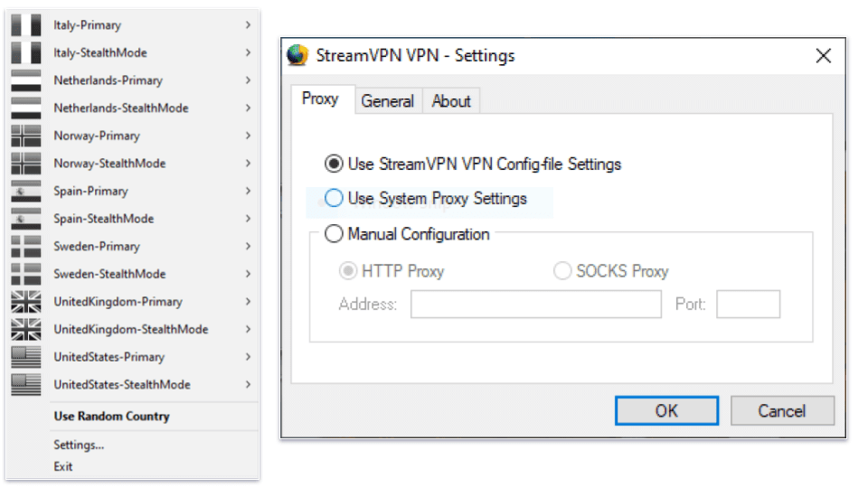Select Use System Proxy Settings radio button

point(334,198)
